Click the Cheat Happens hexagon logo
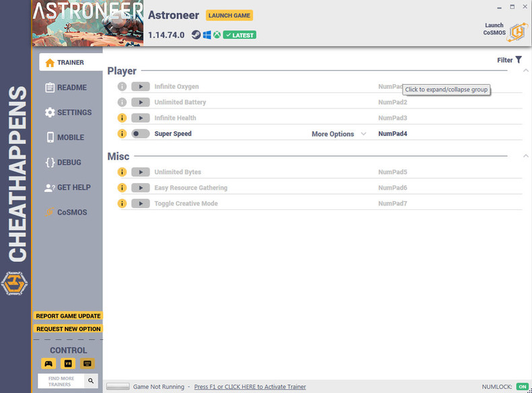 (14, 283)
